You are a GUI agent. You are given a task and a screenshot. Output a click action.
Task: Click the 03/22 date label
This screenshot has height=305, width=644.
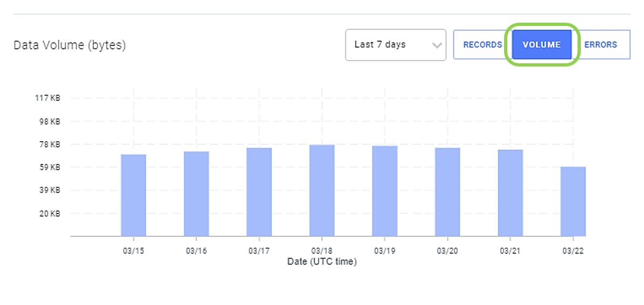573,251
